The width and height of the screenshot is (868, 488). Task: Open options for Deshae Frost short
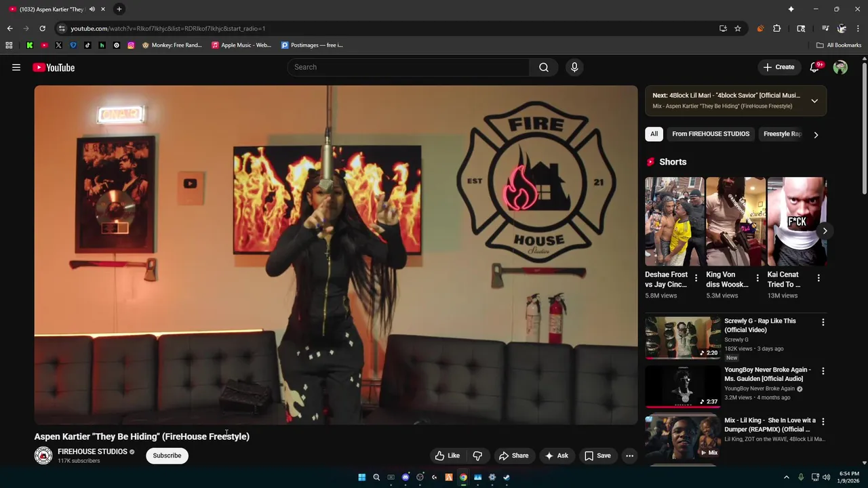[696, 278]
